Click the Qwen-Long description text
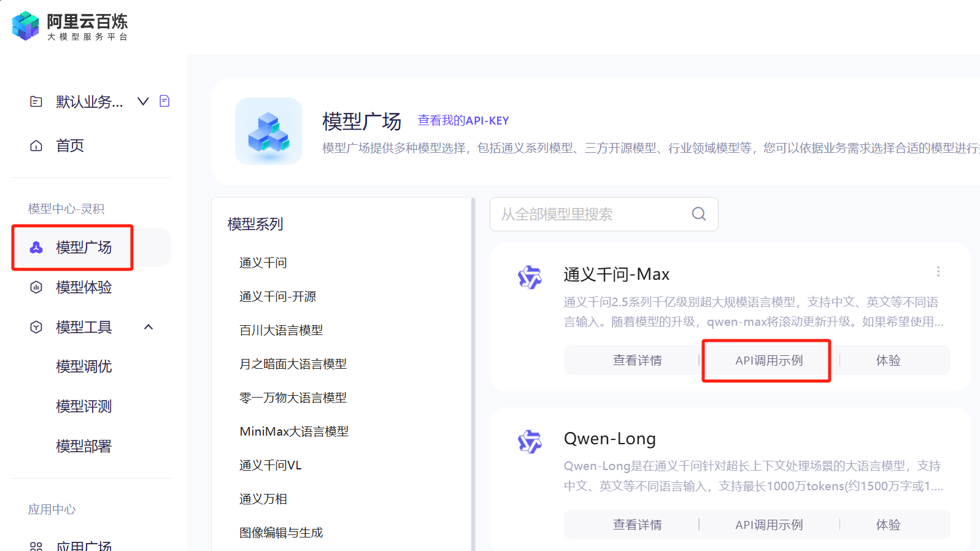Viewport: 980px width, 551px height. (754, 476)
